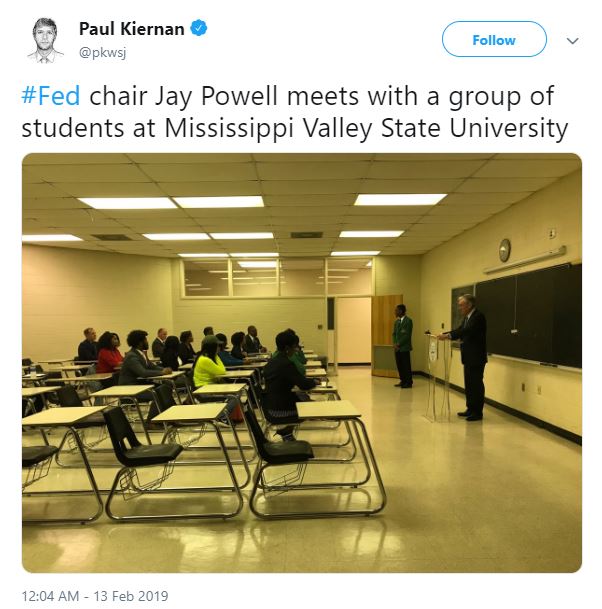Open the Paul Kiernan profile name link

(x=131, y=29)
